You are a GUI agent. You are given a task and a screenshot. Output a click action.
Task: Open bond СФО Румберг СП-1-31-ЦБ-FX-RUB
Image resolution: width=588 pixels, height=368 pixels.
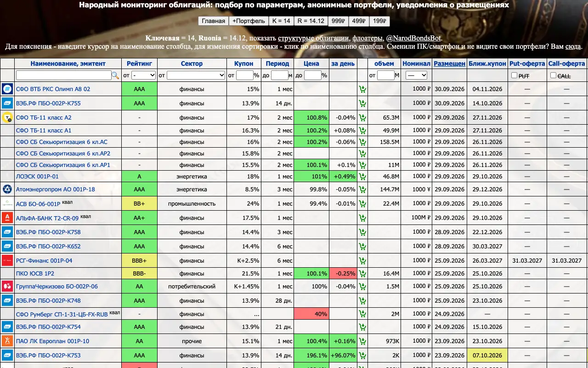tap(62, 314)
